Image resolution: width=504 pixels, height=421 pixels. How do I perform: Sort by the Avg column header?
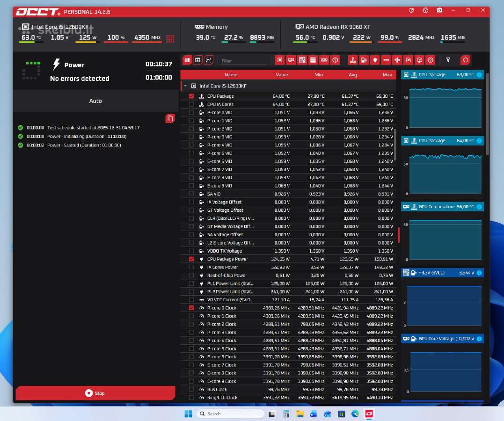click(352, 74)
